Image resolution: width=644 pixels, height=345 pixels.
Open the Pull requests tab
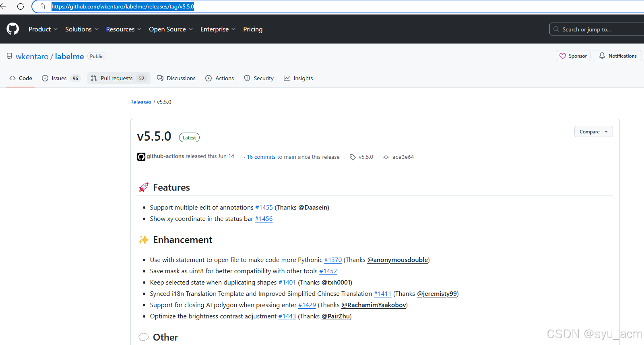[x=119, y=78]
